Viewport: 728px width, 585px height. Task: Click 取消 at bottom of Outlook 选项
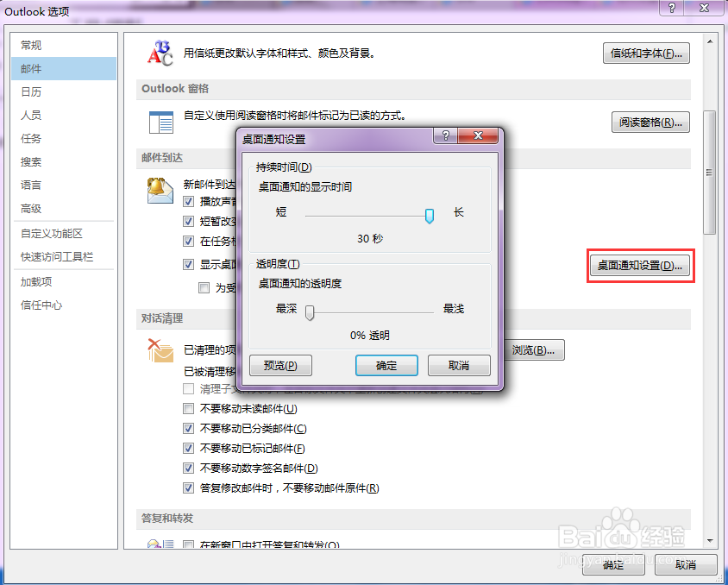(685, 565)
